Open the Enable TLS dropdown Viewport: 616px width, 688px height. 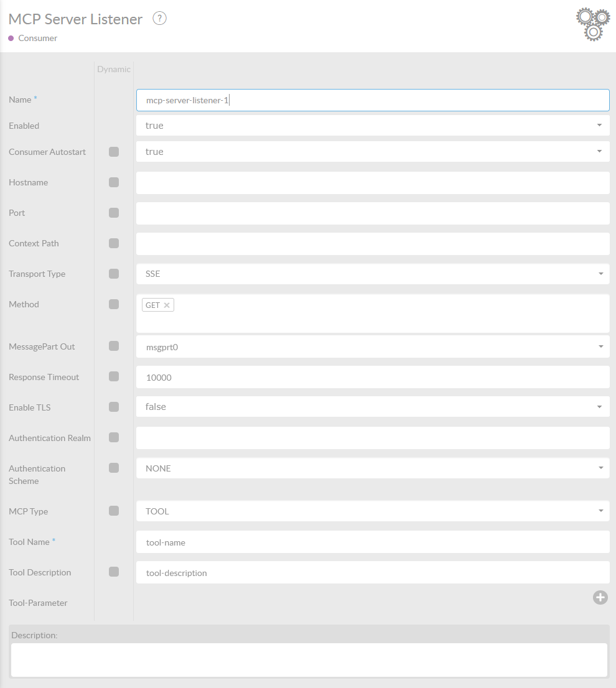[x=373, y=407]
